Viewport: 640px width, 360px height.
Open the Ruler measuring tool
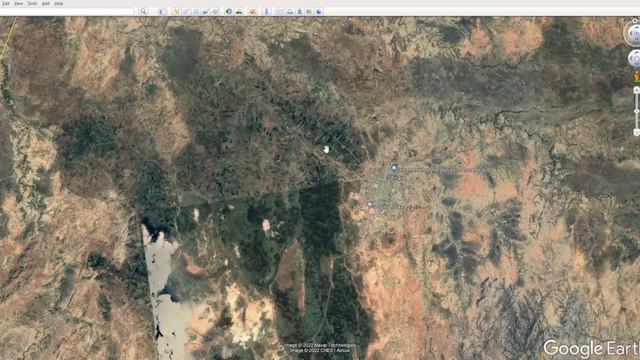coord(267,11)
